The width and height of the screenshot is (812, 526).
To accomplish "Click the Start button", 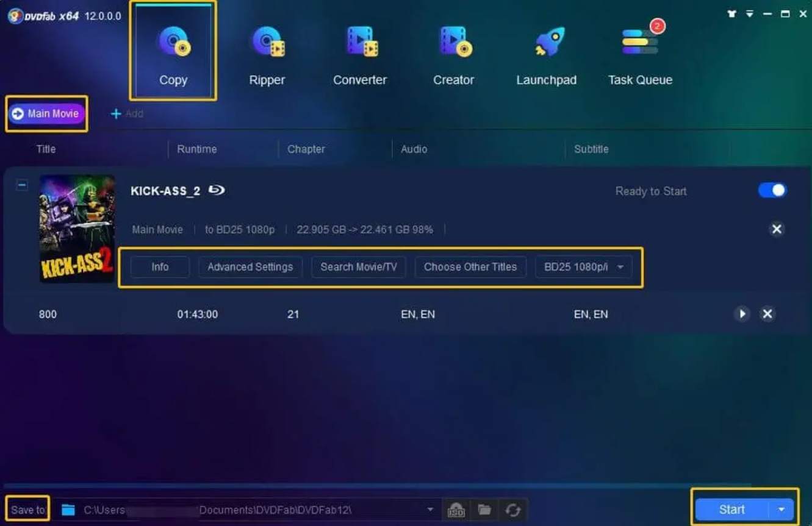I will coord(731,510).
